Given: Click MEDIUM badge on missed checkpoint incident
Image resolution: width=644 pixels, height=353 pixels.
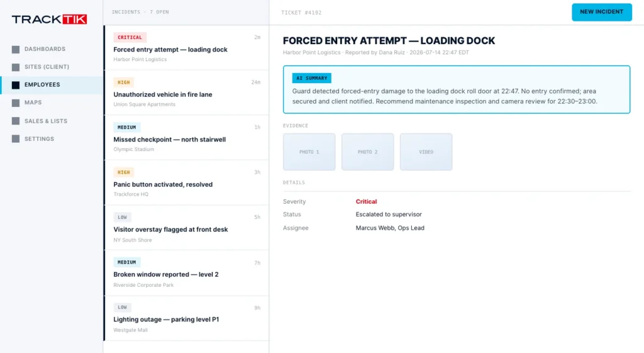Looking at the screenshot, I should coord(127,127).
